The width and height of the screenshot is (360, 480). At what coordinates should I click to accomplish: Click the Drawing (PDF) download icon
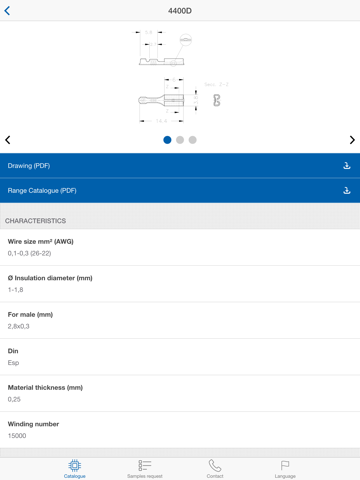pos(347,166)
